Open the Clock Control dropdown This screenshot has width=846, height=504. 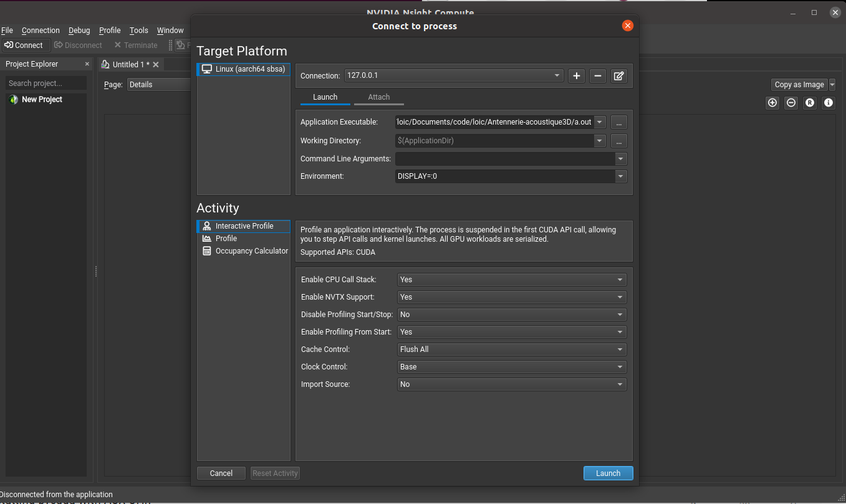512,367
